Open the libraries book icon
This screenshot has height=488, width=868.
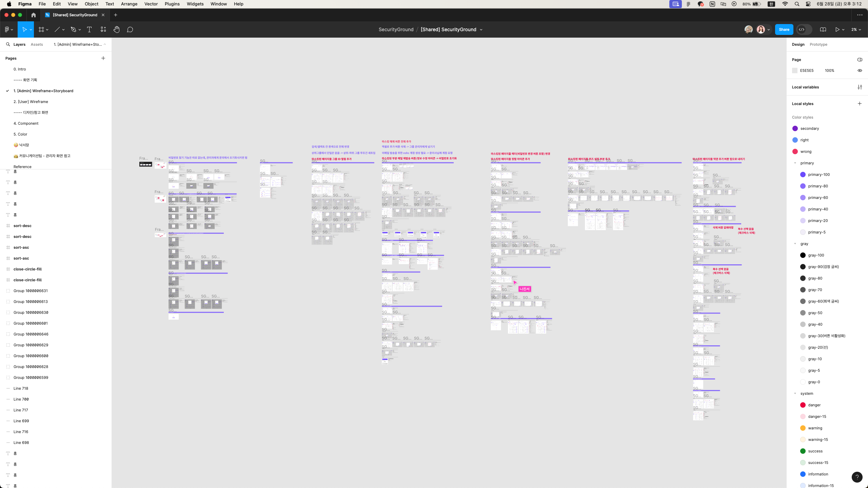[x=823, y=29]
